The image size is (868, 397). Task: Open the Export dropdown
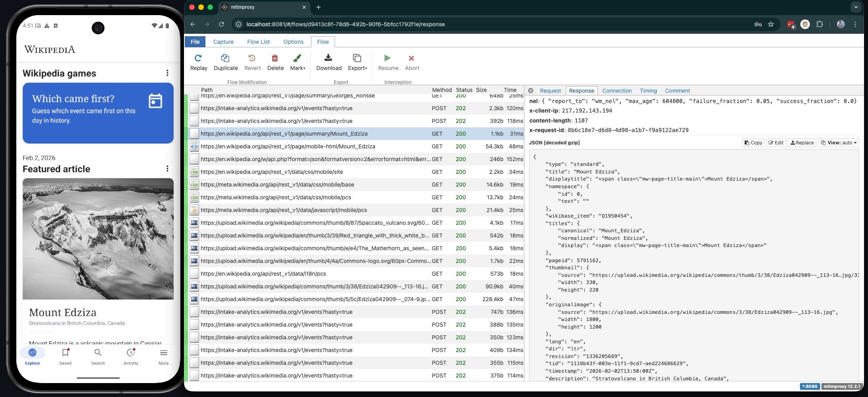point(357,62)
